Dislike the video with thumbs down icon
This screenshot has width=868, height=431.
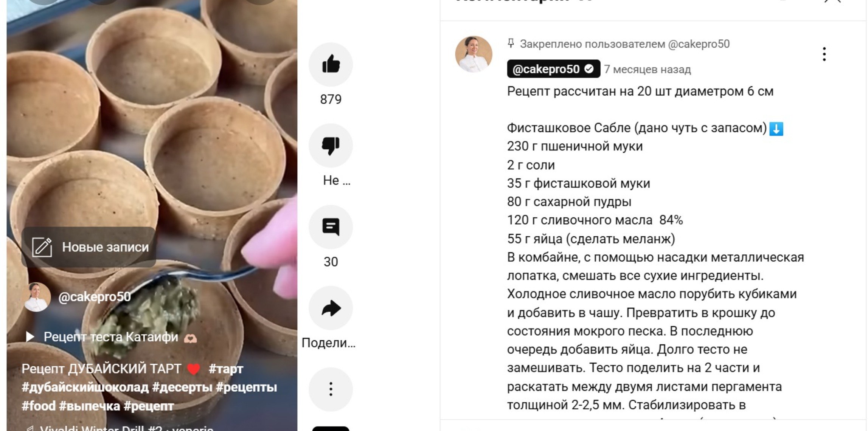[331, 146]
